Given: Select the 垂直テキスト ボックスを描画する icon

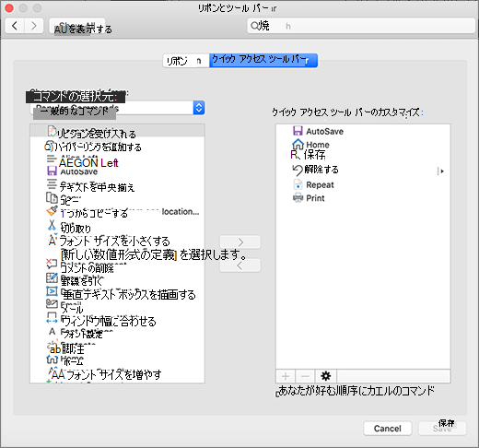Looking at the screenshot, I should (52, 291).
